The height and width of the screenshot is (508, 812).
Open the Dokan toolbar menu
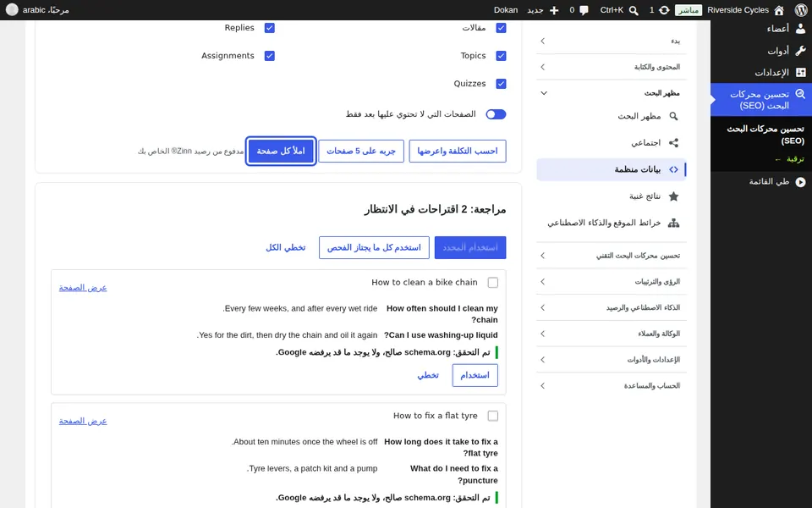(x=506, y=10)
